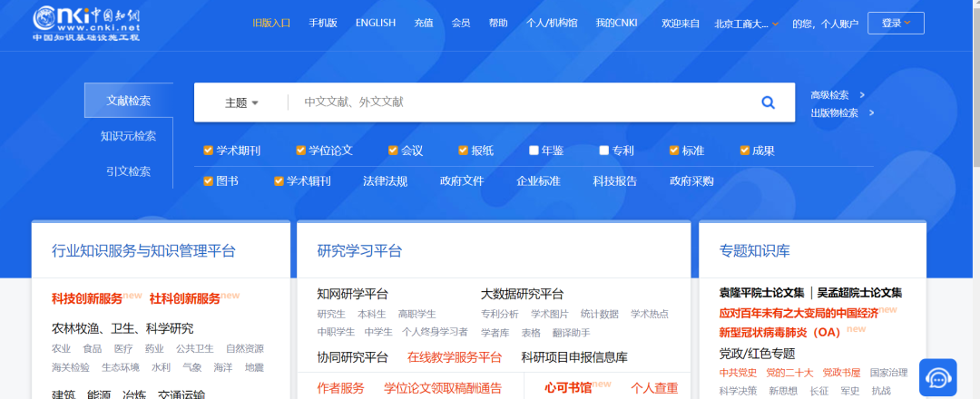Open 科技创新服务 link
Screen dimensions: 980x399
click(x=87, y=298)
